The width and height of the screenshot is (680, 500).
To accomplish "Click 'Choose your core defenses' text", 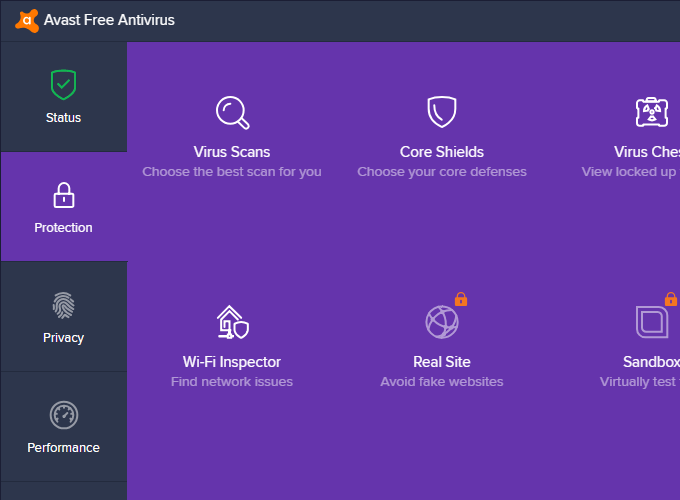I will point(442,172).
